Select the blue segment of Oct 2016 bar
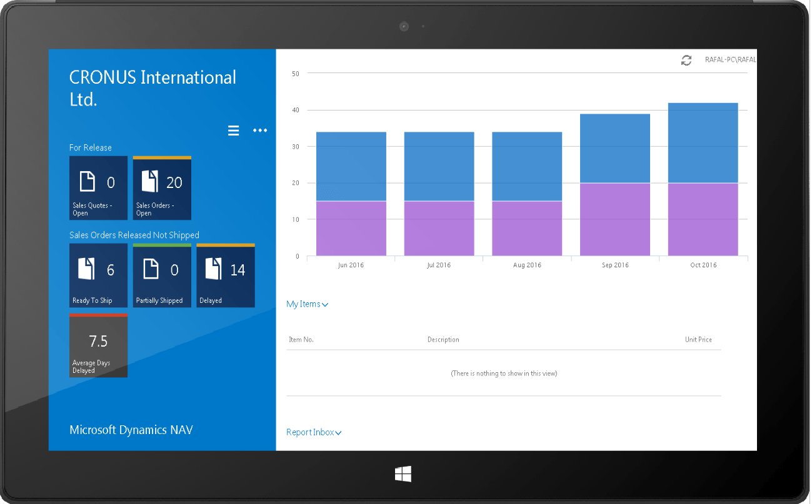 click(x=703, y=143)
